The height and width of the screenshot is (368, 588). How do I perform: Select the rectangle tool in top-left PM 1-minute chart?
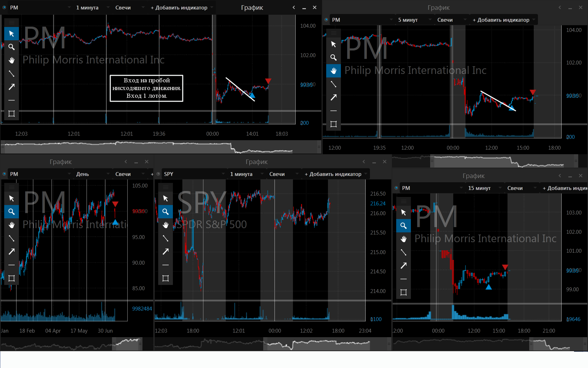click(12, 114)
